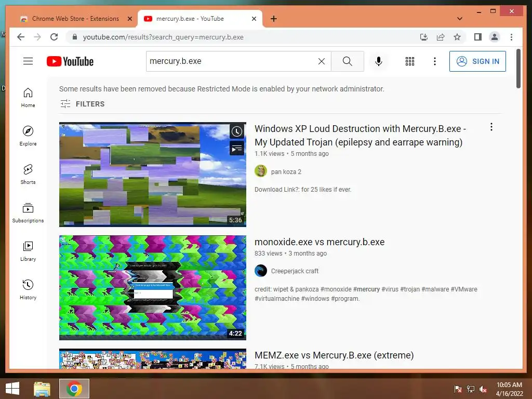
Task: Open the muted volume tray icon
Action: coord(483,389)
